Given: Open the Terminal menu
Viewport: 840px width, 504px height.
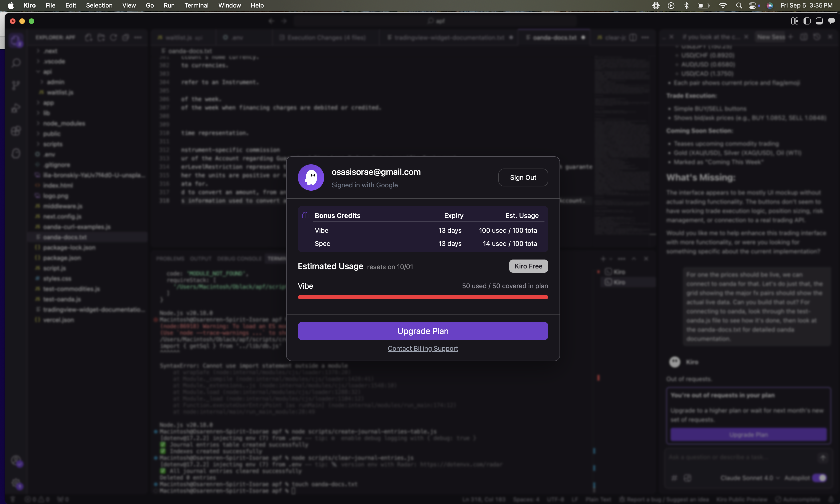Looking at the screenshot, I should [x=196, y=5].
